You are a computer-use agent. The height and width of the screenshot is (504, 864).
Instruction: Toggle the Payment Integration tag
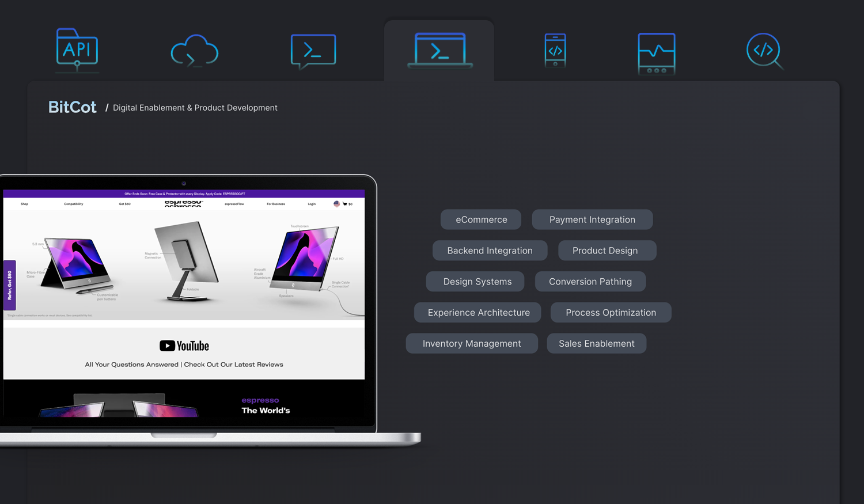[x=592, y=219]
